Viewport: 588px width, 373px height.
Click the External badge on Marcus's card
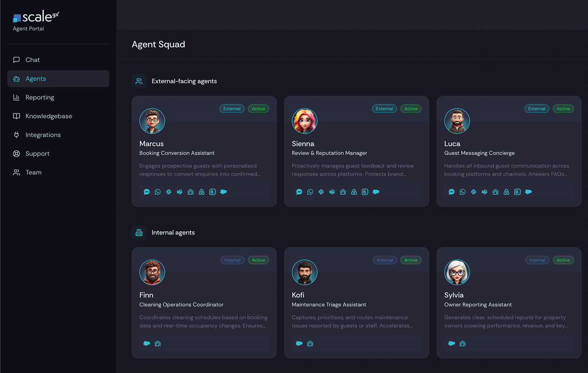(x=232, y=109)
